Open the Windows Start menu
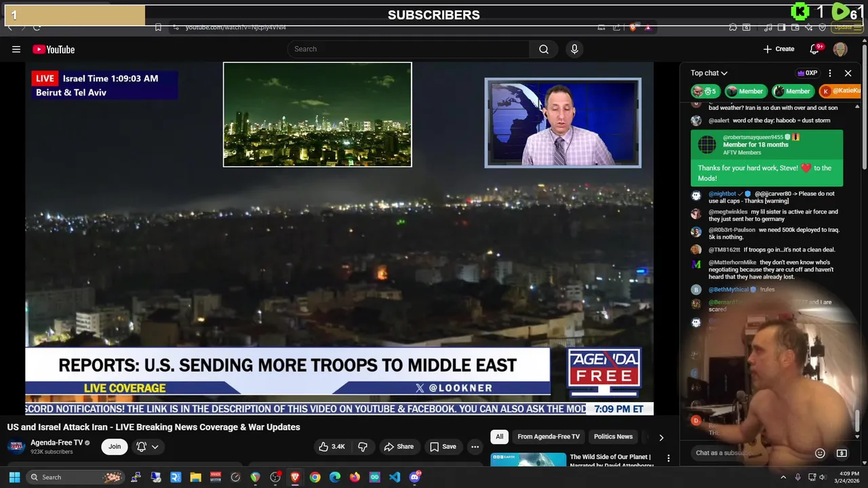 tap(14, 477)
